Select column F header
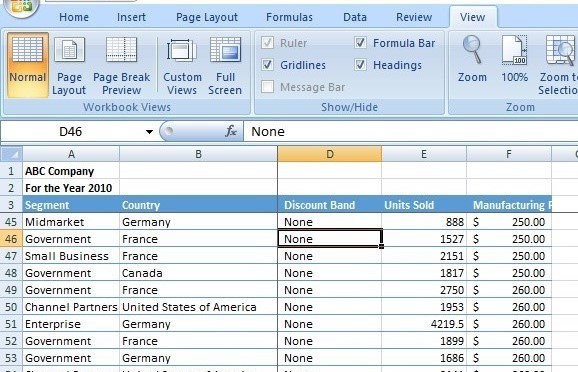This screenshot has width=578, height=372. coord(509,154)
